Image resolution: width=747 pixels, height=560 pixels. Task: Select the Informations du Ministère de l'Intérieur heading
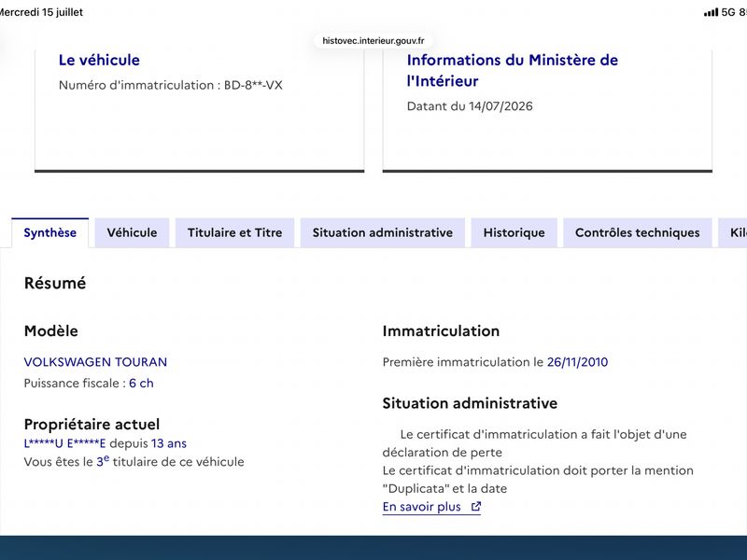(512, 71)
